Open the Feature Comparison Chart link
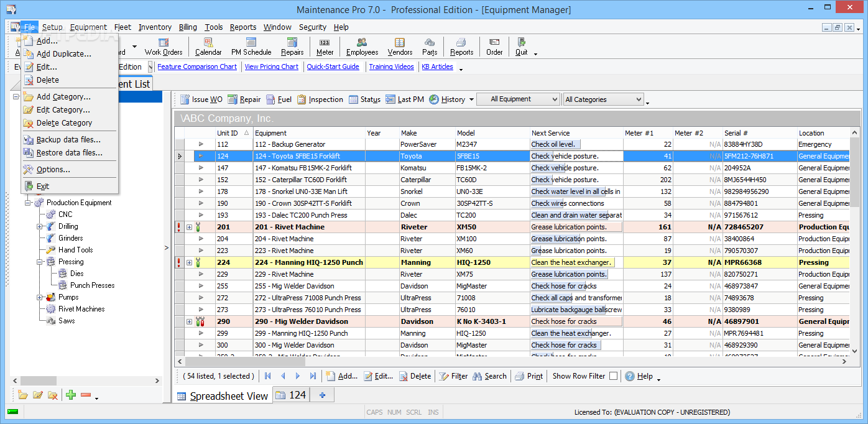 [x=197, y=67]
